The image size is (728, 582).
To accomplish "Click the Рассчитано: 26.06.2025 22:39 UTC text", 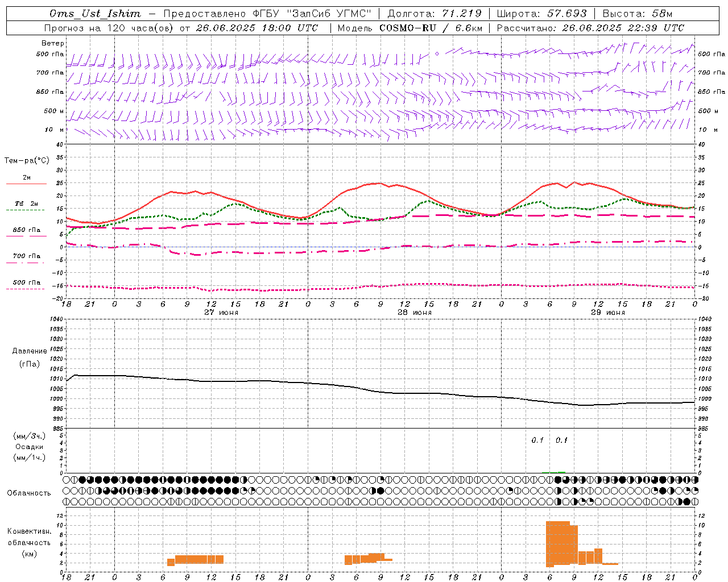I will [591, 28].
